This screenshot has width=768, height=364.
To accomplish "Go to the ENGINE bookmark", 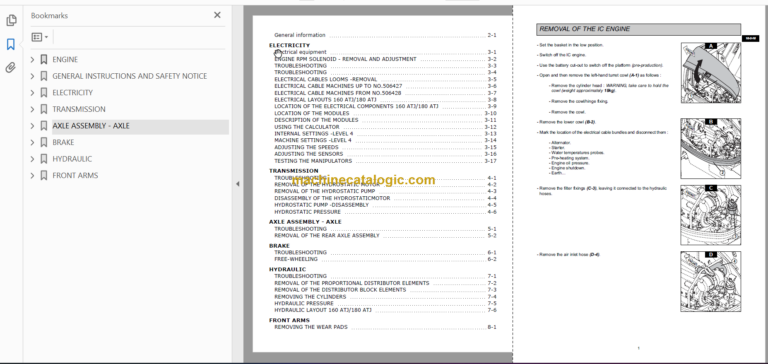I will click(65, 60).
